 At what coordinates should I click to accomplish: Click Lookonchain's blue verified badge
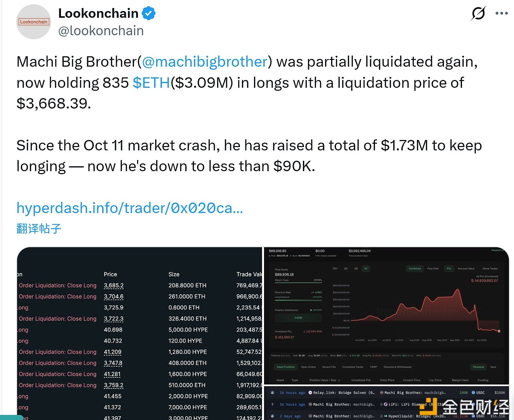[x=148, y=13]
